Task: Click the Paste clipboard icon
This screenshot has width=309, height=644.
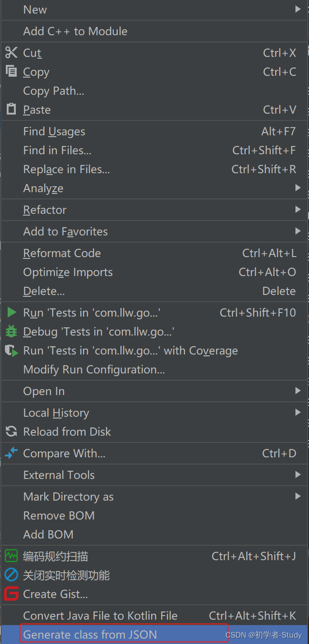Action: point(11,109)
